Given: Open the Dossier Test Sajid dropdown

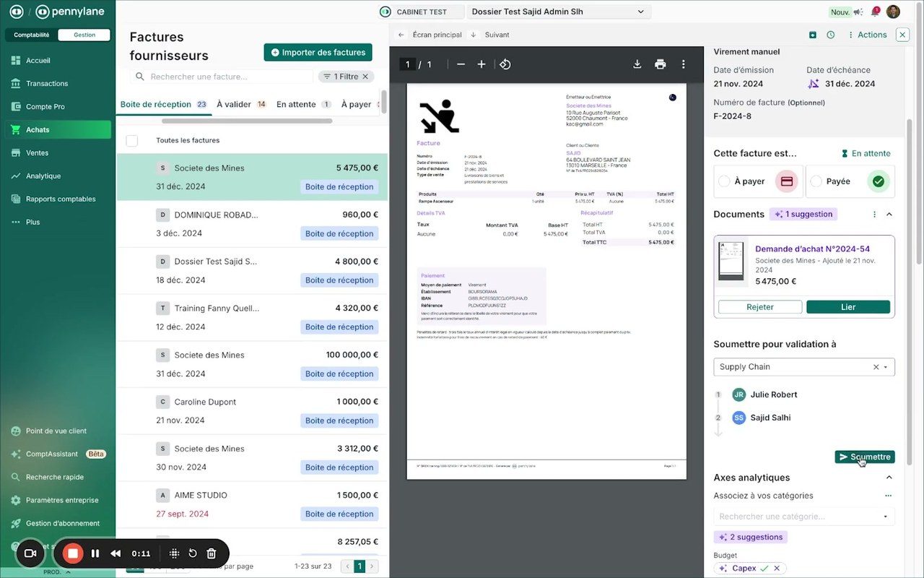Looking at the screenshot, I should [x=558, y=12].
